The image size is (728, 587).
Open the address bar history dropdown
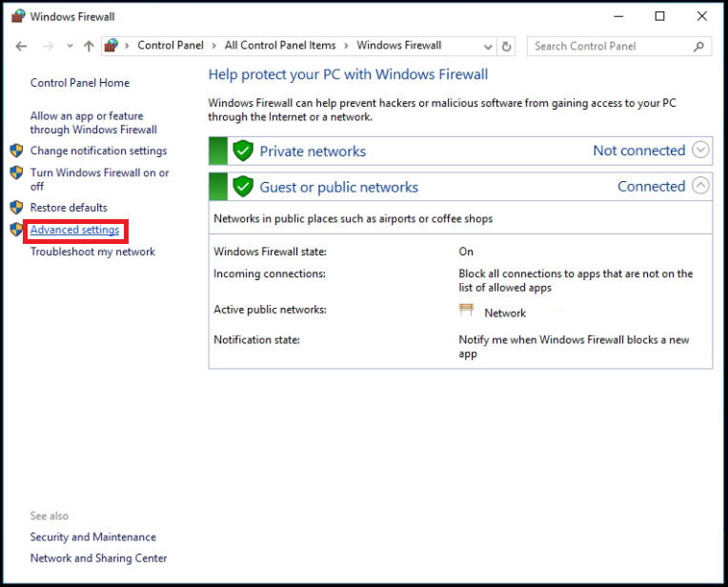click(488, 46)
